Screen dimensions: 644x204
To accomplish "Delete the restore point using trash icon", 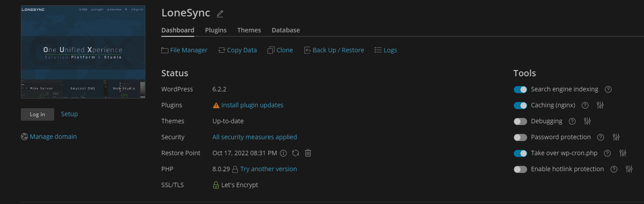I will 308,153.
